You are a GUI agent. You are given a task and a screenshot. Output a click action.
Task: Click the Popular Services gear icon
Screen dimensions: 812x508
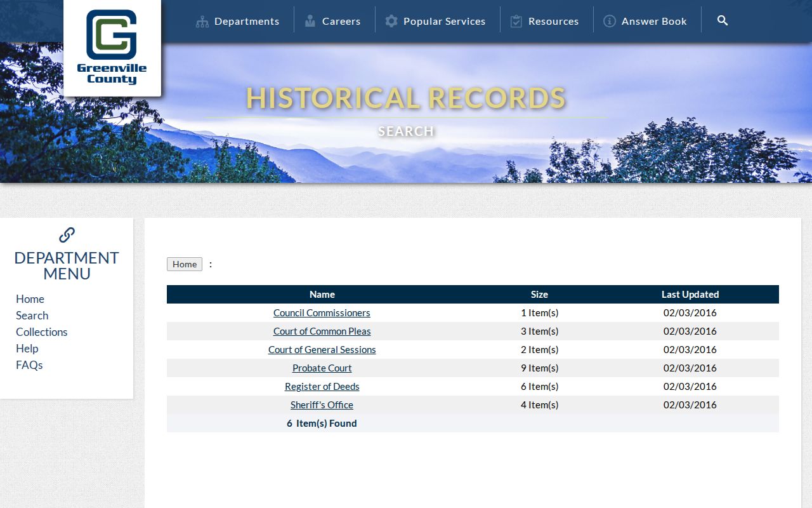[391, 21]
